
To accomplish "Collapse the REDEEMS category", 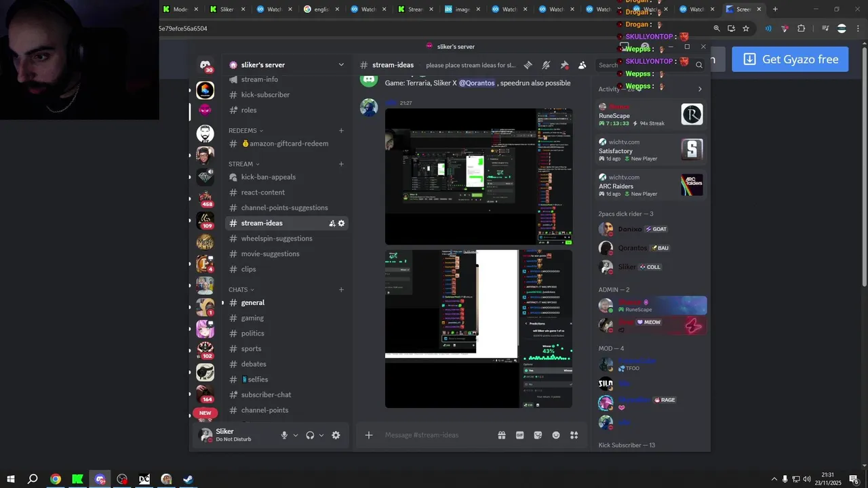I will [x=245, y=130].
